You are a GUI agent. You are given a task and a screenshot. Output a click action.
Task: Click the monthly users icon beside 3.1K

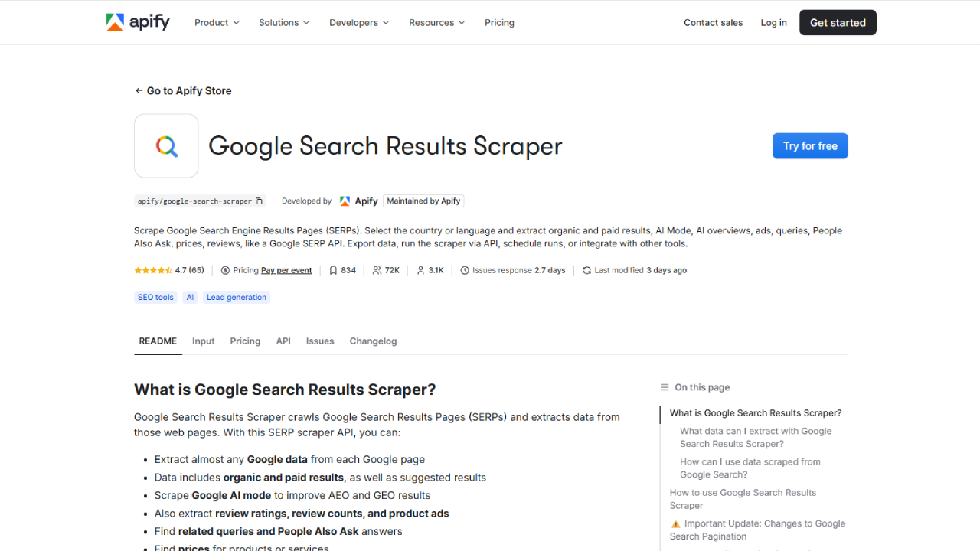420,270
